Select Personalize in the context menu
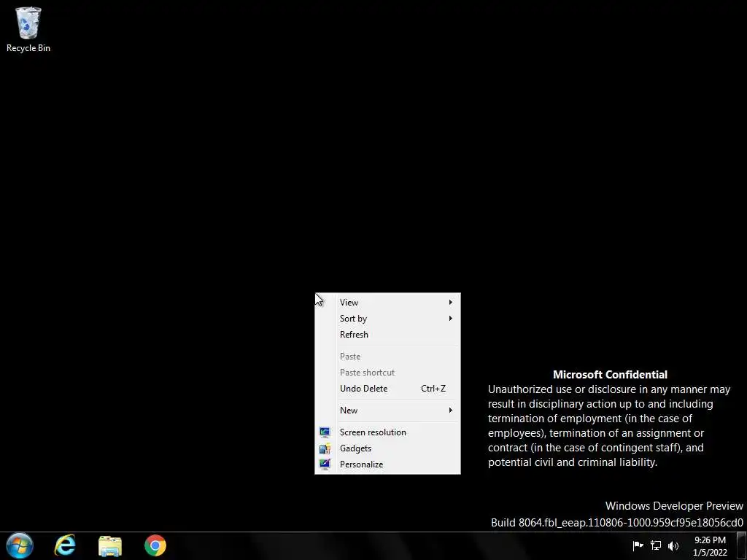This screenshot has height=560, width=747. 387,464
